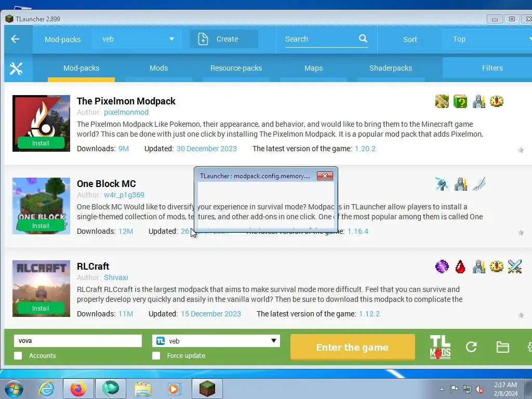The image size is (532, 399).
Task: Click the 'vova' username field
Action: coord(78,341)
